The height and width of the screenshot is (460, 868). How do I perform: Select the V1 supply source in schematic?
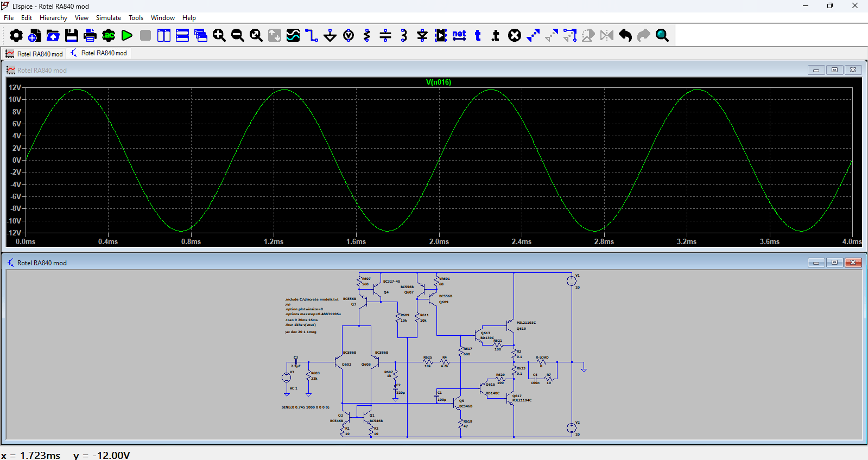point(572,280)
